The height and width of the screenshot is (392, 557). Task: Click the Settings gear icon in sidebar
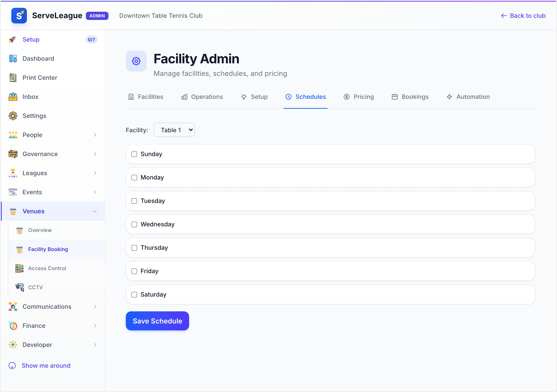(x=13, y=116)
